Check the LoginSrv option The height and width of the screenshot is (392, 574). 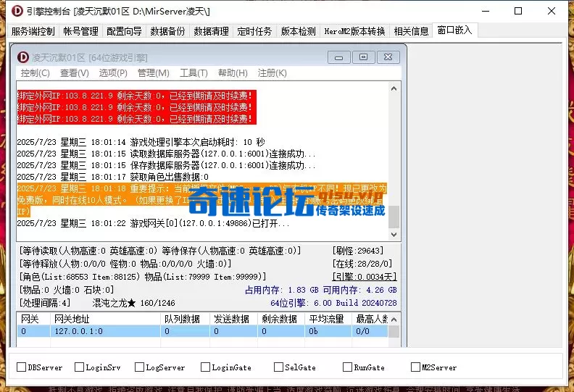[79, 367]
